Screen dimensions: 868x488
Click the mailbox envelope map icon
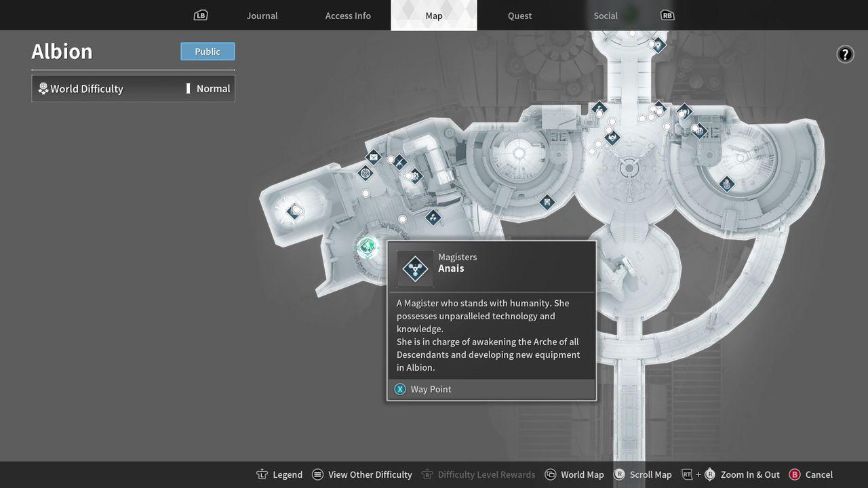tap(373, 157)
